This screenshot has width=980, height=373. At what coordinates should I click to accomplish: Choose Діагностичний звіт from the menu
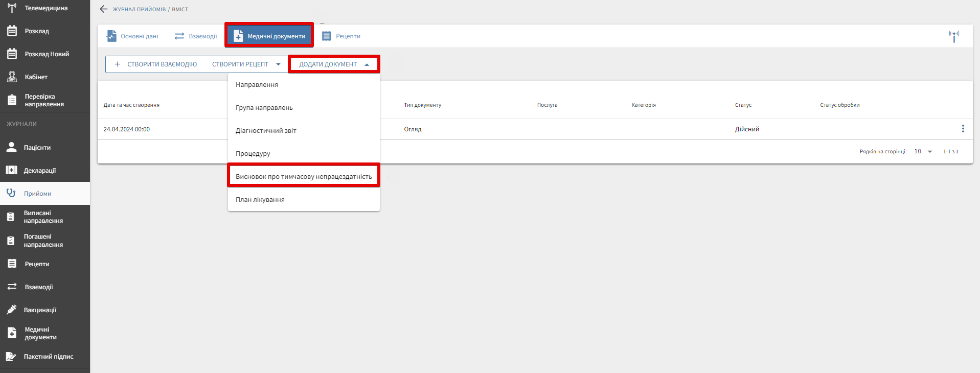pos(266,131)
